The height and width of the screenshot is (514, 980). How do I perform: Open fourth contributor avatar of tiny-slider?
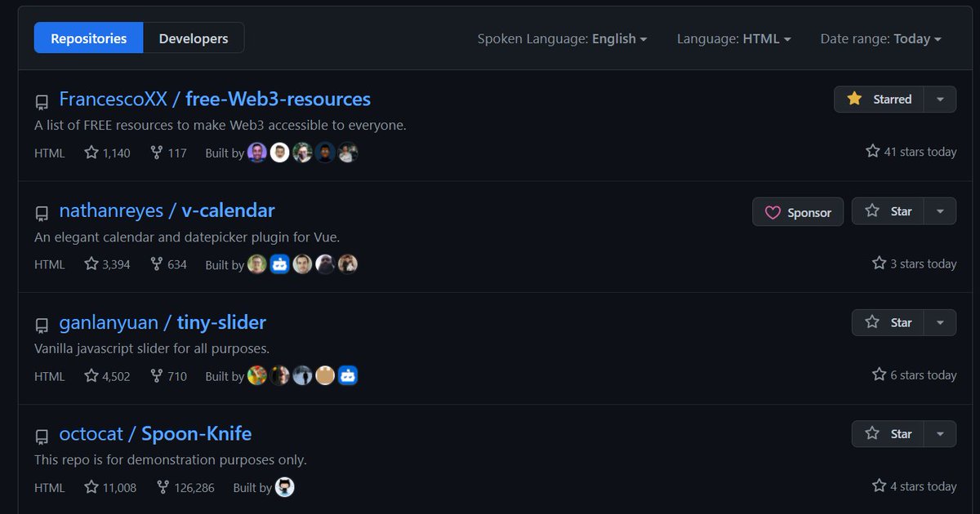point(325,375)
